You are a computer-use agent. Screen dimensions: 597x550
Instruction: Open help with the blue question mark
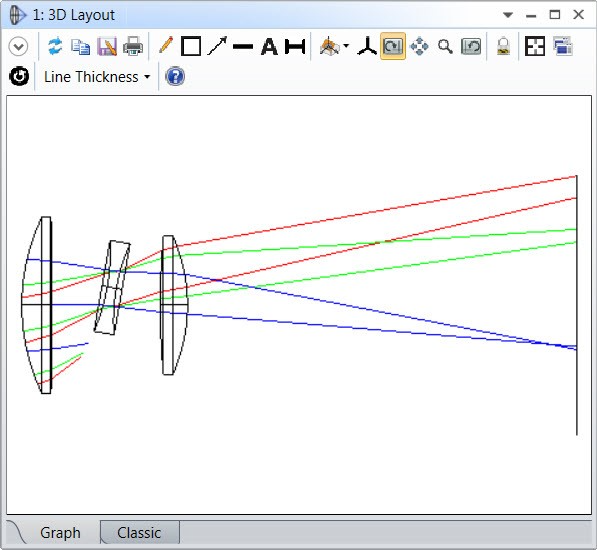pyautogui.click(x=175, y=77)
